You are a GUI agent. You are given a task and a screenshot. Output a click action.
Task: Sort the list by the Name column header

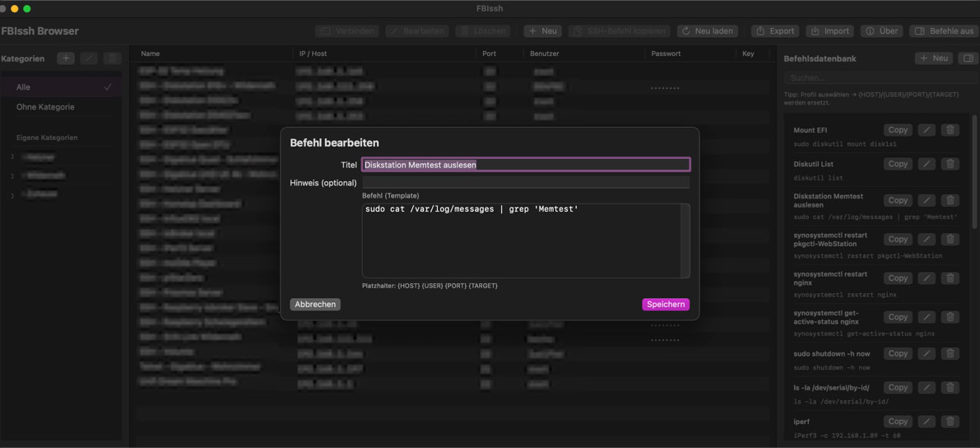[x=151, y=54]
